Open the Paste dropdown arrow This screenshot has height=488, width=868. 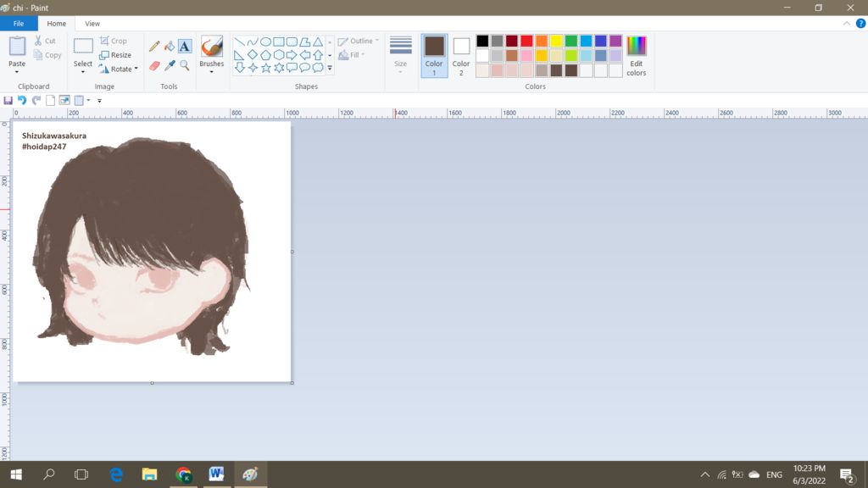pos(17,72)
